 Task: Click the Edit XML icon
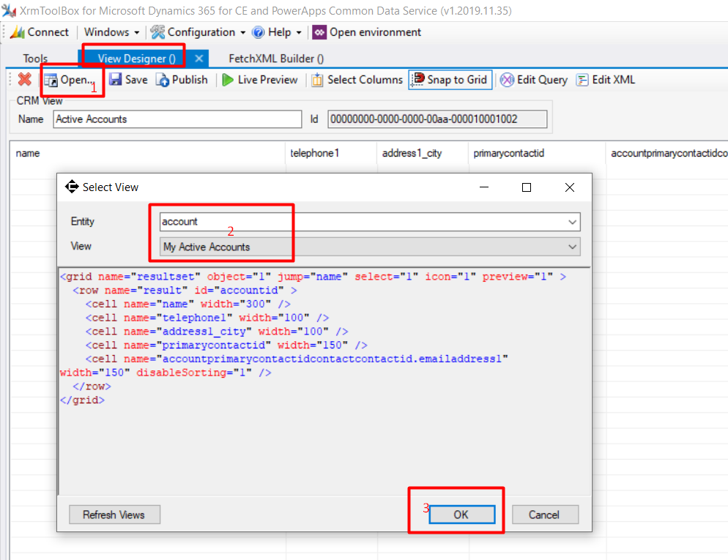582,80
